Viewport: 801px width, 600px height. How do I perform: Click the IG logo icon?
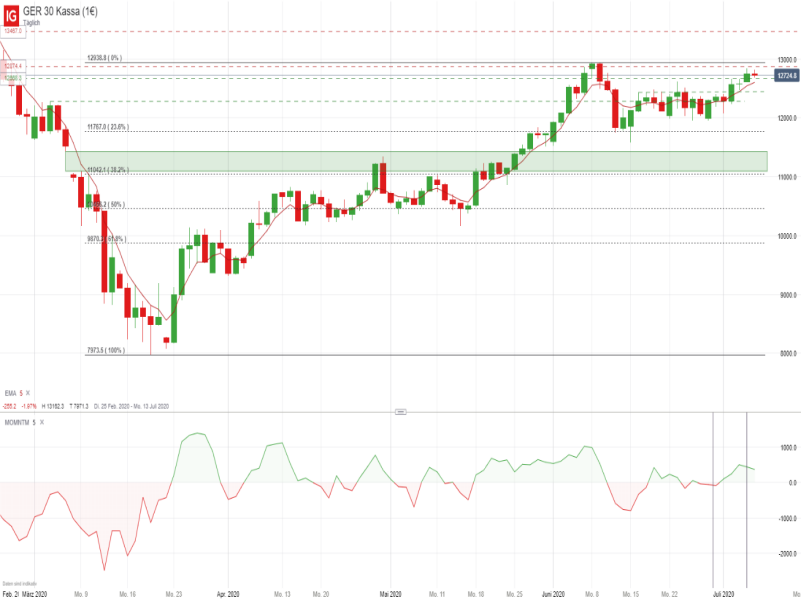point(11,15)
